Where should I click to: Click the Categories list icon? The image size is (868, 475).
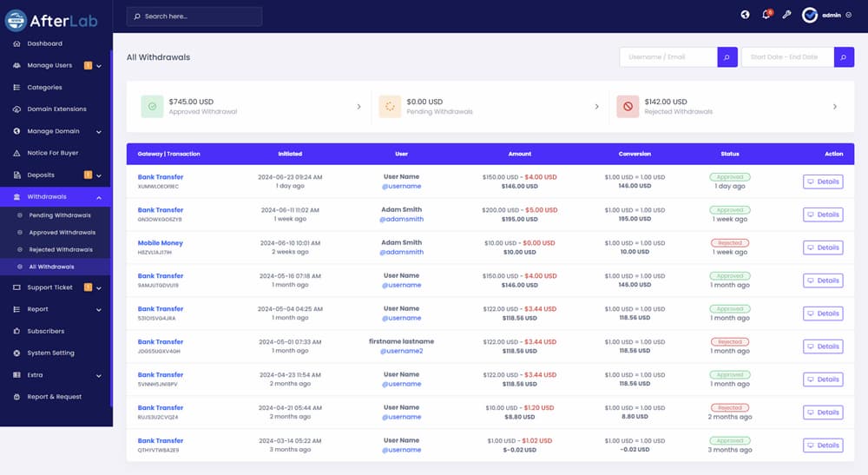[16, 88]
